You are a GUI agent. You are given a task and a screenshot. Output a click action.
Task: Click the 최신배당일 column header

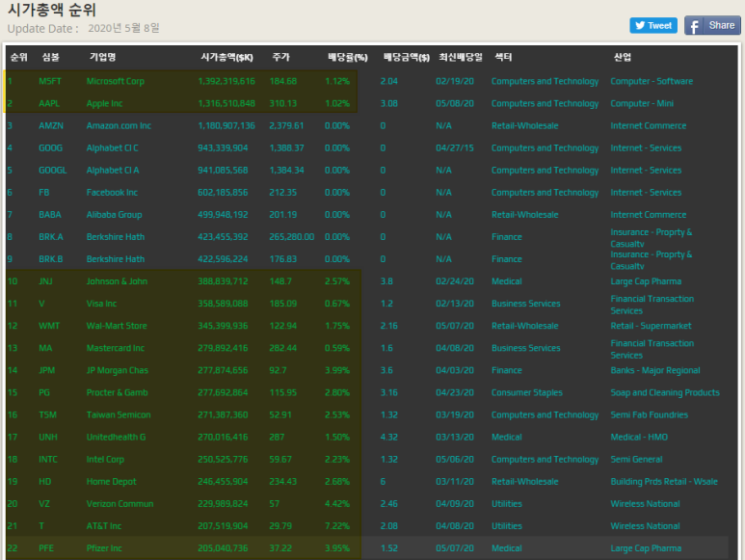tap(460, 57)
